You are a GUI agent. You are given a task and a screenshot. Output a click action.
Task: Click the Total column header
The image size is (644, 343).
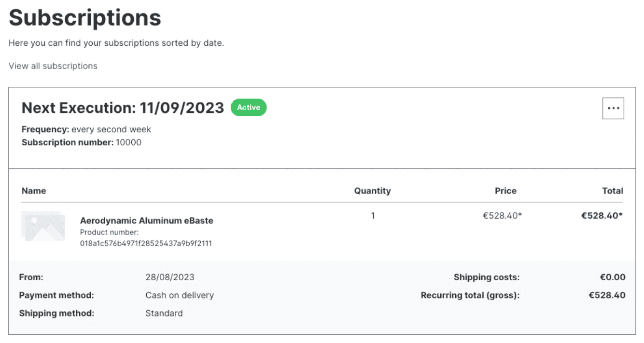tap(613, 191)
